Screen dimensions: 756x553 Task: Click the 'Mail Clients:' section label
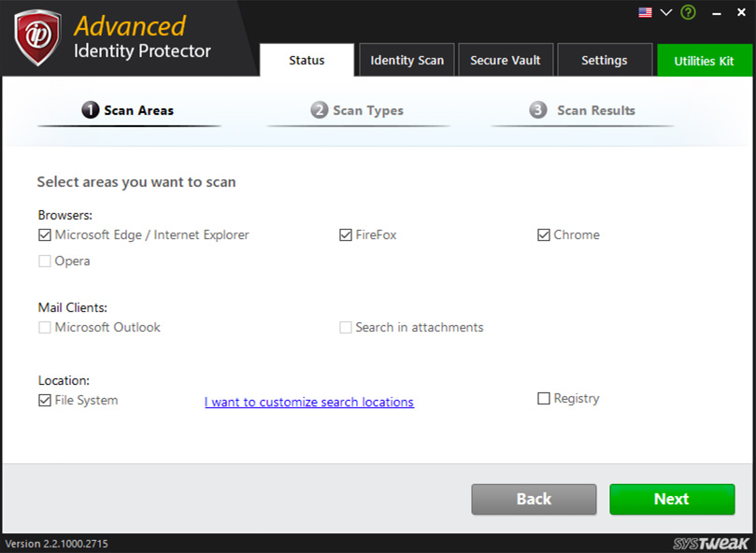pos(73,307)
